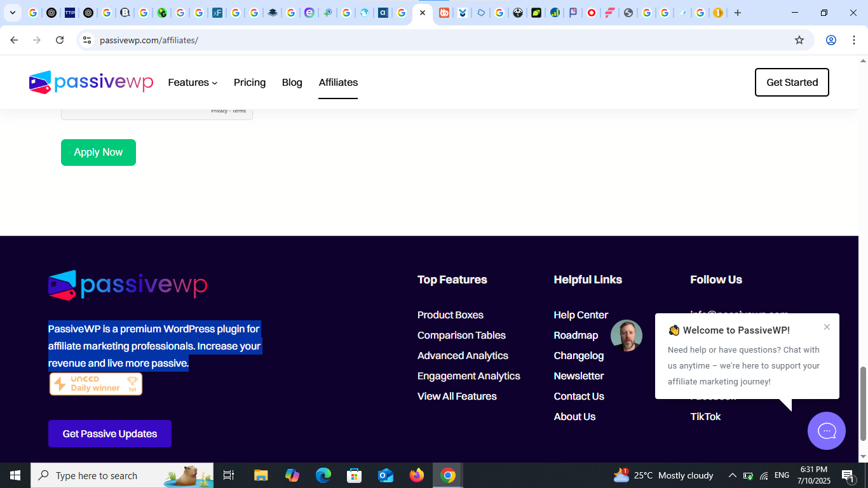868x488 pixels.
Task: Expand the Features dropdown menu
Action: pos(193,83)
